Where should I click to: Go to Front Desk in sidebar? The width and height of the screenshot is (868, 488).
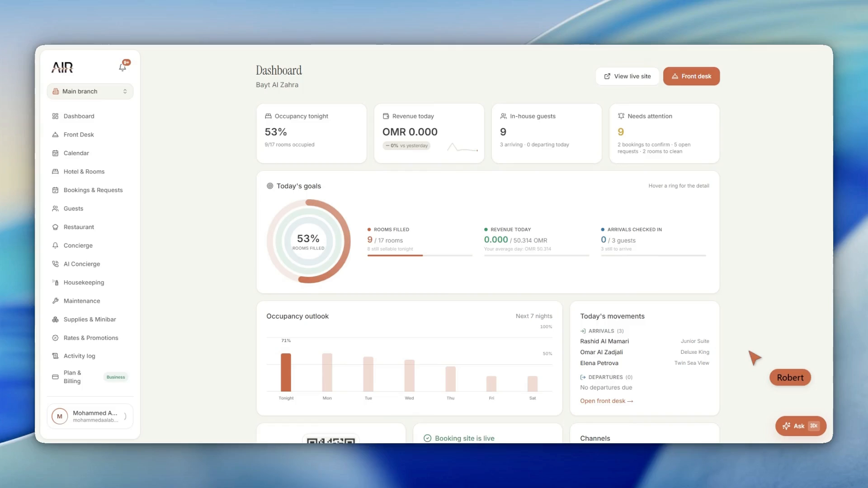(90, 135)
